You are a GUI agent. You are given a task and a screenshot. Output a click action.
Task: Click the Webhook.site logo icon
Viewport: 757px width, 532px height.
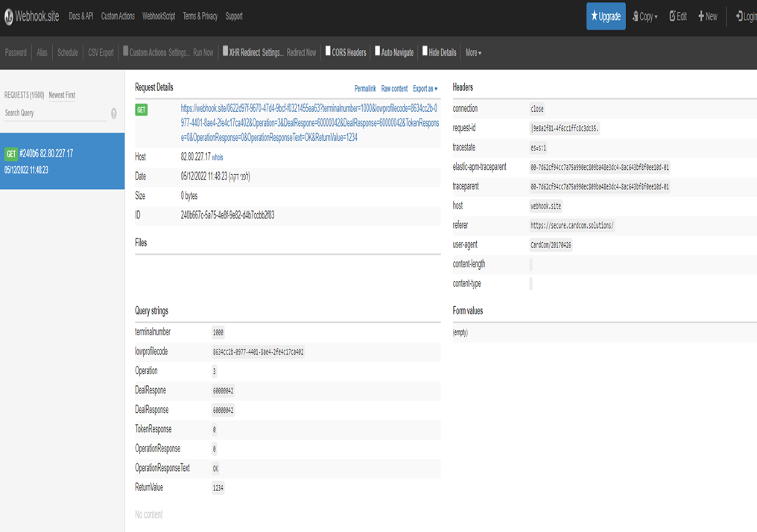[9, 17]
